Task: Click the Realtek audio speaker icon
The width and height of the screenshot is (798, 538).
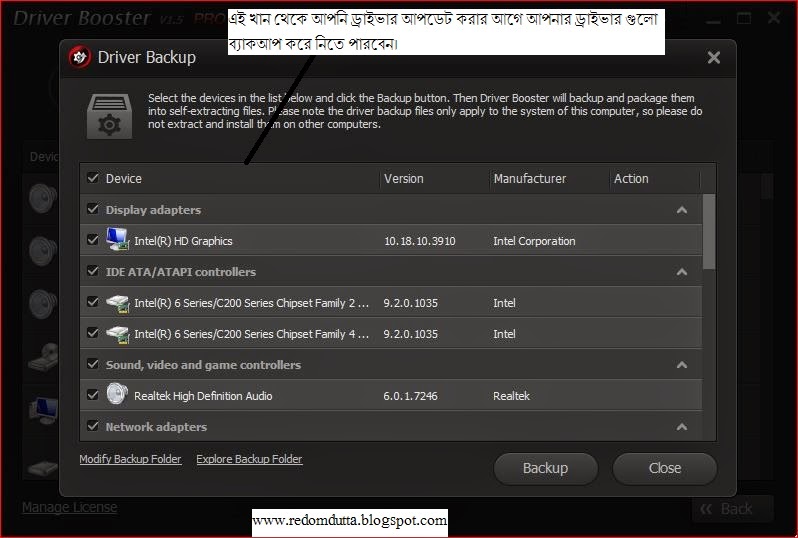Action: [x=118, y=394]
